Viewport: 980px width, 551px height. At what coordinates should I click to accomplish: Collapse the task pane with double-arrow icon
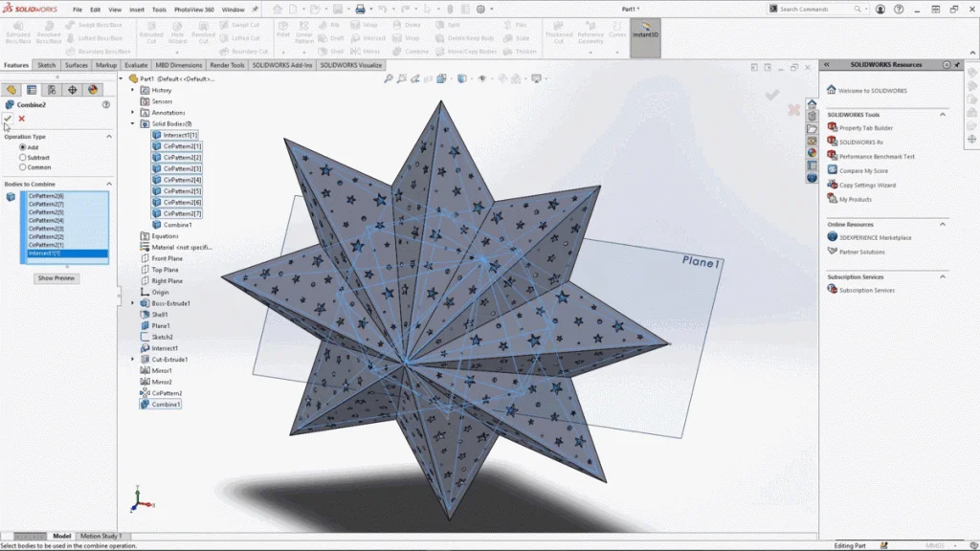tap(826, 65)
